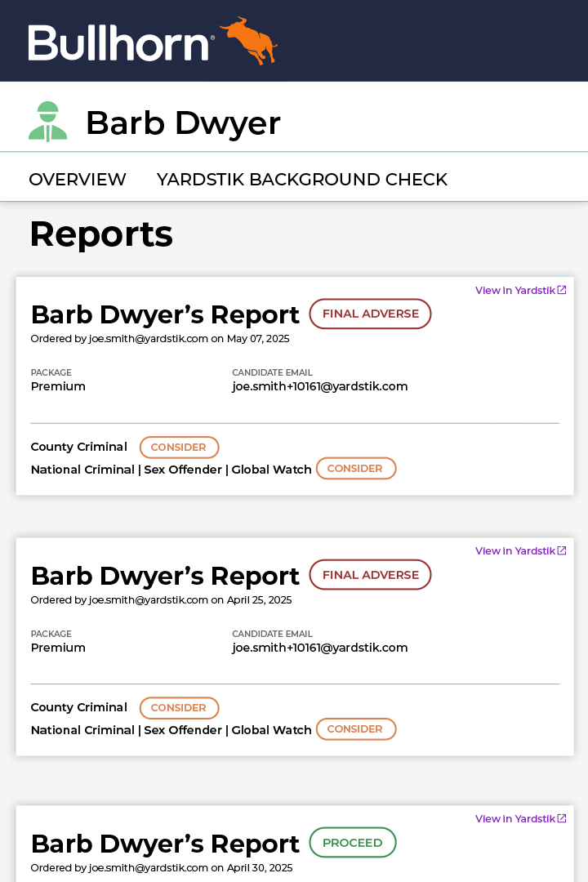The width and height of the screenshot is (588, 882).
Task: Click National Criminal | Sex Offender label, May 07 report
Action: tap(171, 470)
